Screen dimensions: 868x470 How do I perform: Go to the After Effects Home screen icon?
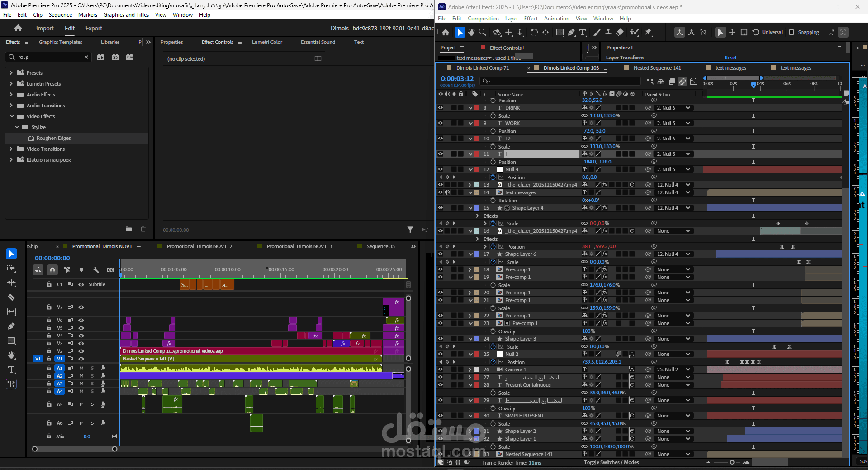(x=446, y=32)
